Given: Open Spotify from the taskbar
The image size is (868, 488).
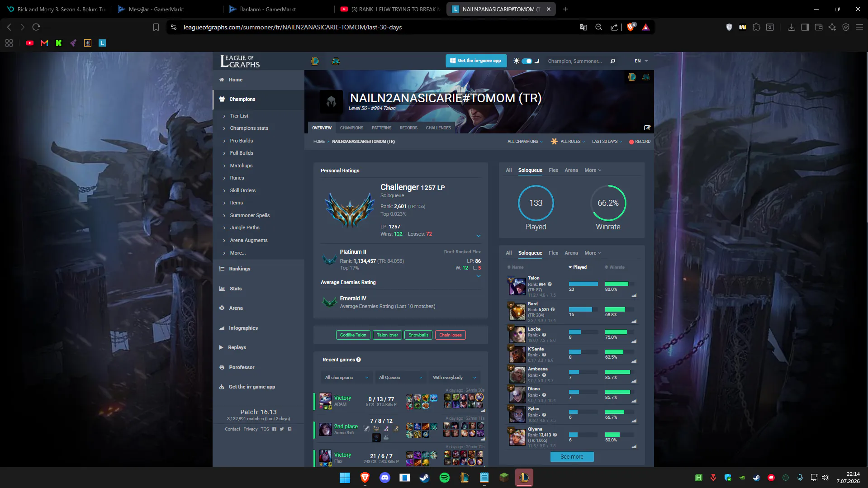Looking at the screenshot, I should tap(445, 478).
